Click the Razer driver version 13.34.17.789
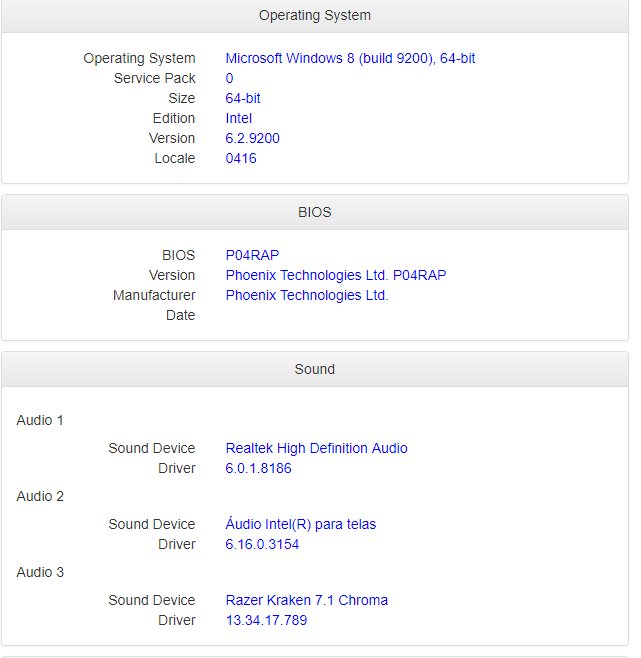This screenshot has width=641, height=658. (x=266, y=620)
